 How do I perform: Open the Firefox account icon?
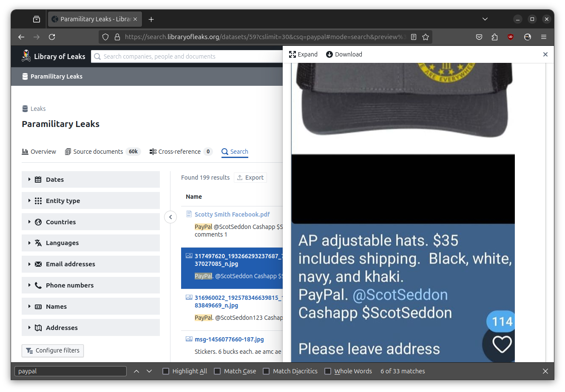(528, 37)
